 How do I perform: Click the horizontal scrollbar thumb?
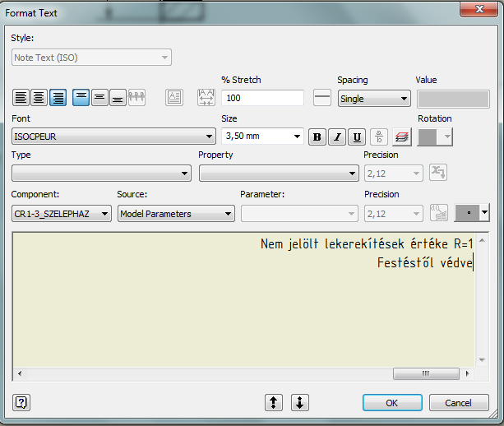coord(426,373)
